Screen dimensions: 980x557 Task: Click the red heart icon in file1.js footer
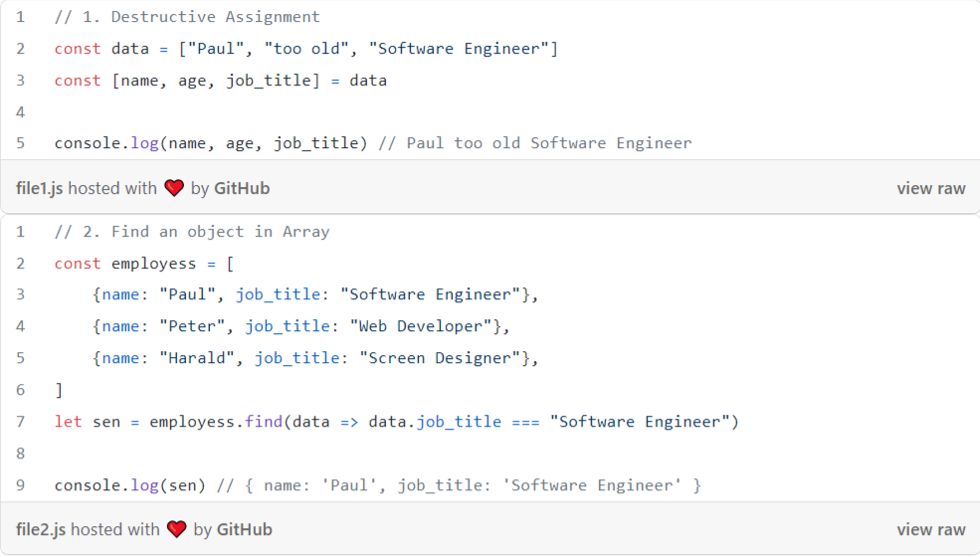174,188
